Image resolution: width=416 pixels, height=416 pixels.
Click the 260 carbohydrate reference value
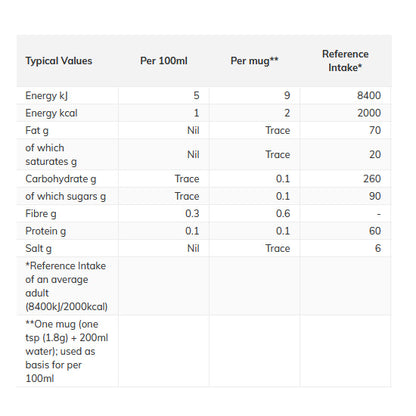coord(372,179)
